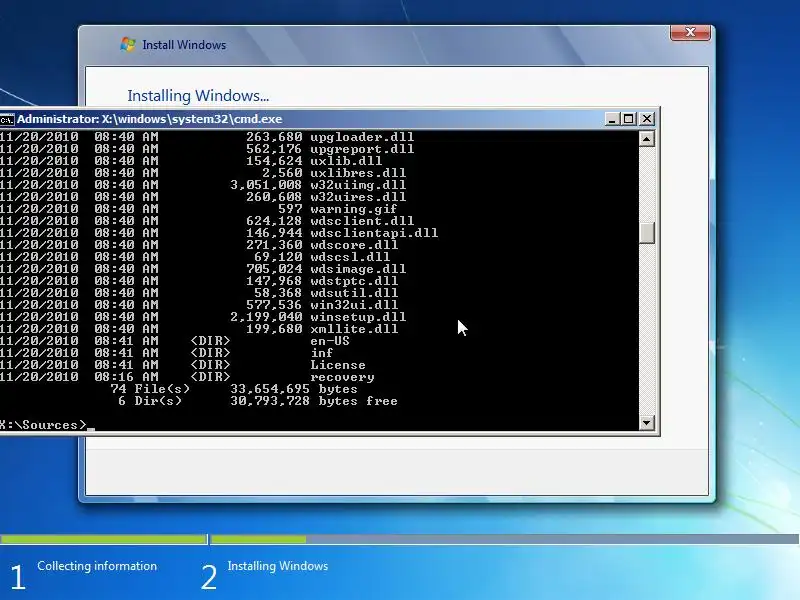
Task: Click the recovery directory entry
Action: click(x=342, y=377)
